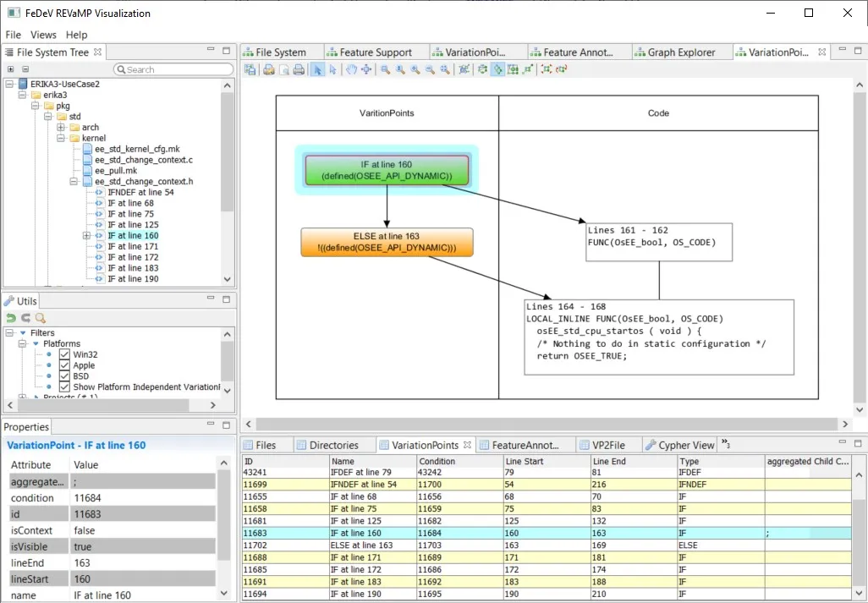868x603 pixels.
Task: Click the IF at line 160 graph node
Action: click(x=387, y=170)
